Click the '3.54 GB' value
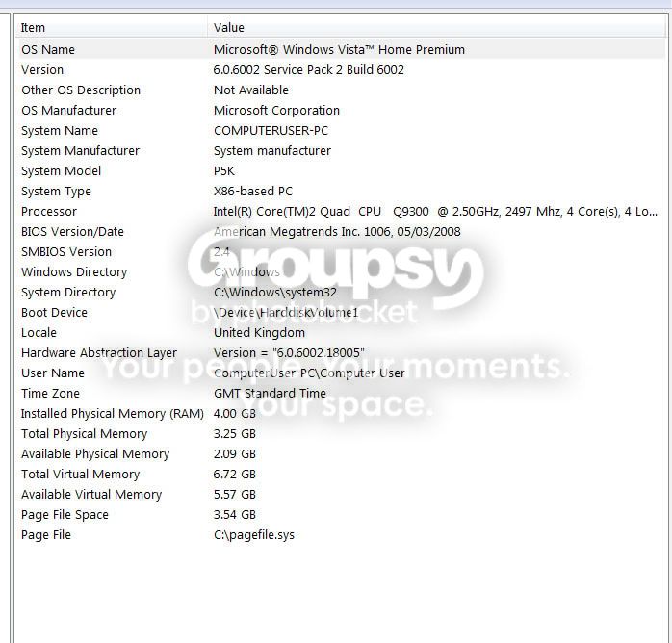This screenshot has height=643, width=672. pos(235,514)
